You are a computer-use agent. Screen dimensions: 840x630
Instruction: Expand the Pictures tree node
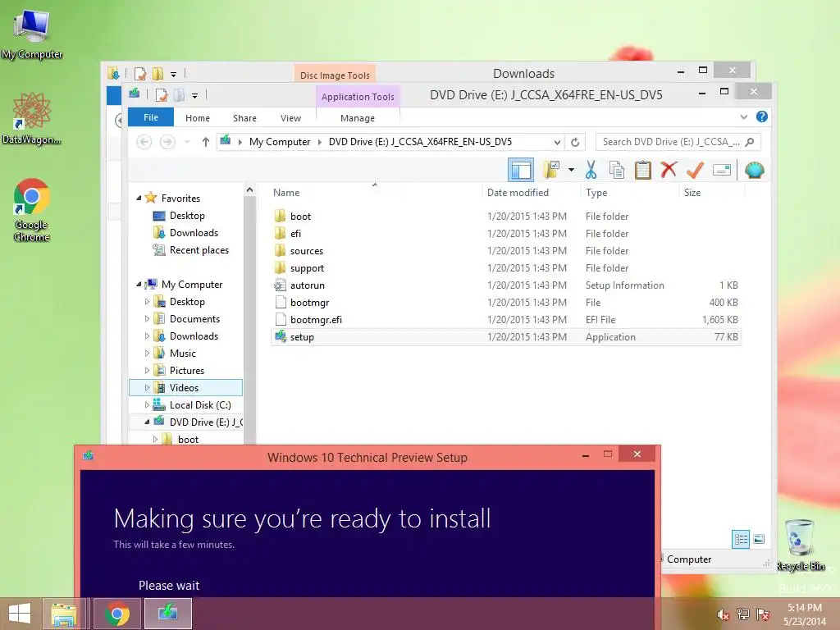pos(147,370)
